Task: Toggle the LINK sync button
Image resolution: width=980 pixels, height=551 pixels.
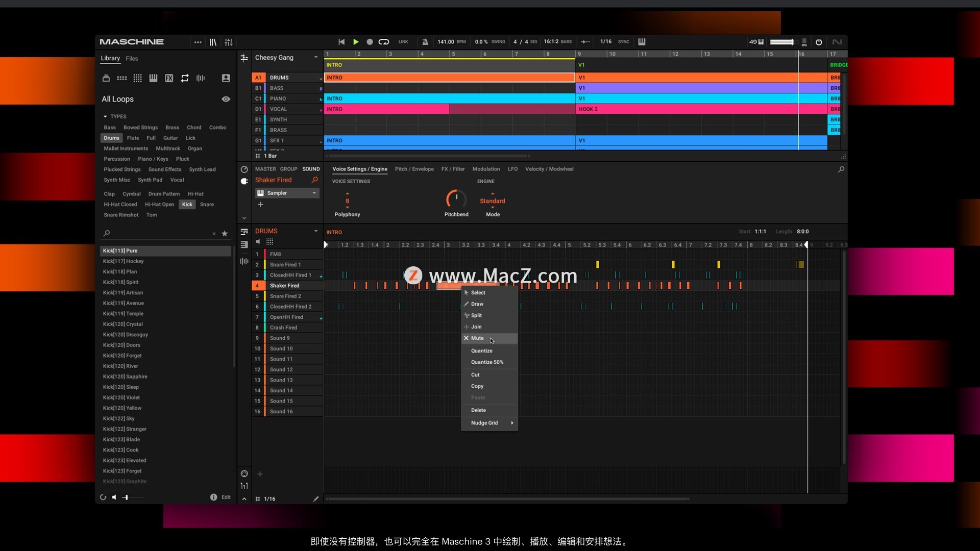Action: [403, 42]
